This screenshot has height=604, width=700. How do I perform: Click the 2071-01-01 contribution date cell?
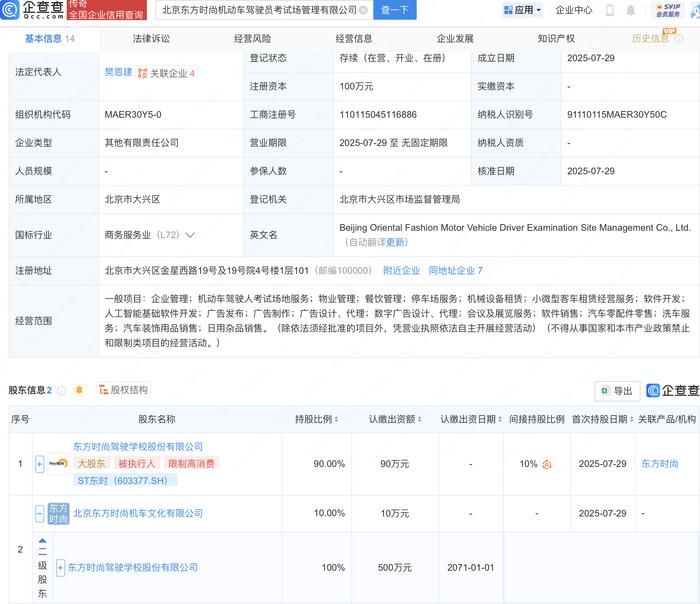click(x=471, y=568)
